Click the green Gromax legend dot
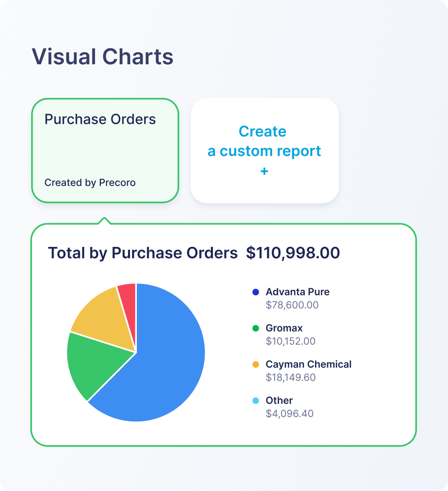This screenshot has height=491, width=448. [256, 328]
